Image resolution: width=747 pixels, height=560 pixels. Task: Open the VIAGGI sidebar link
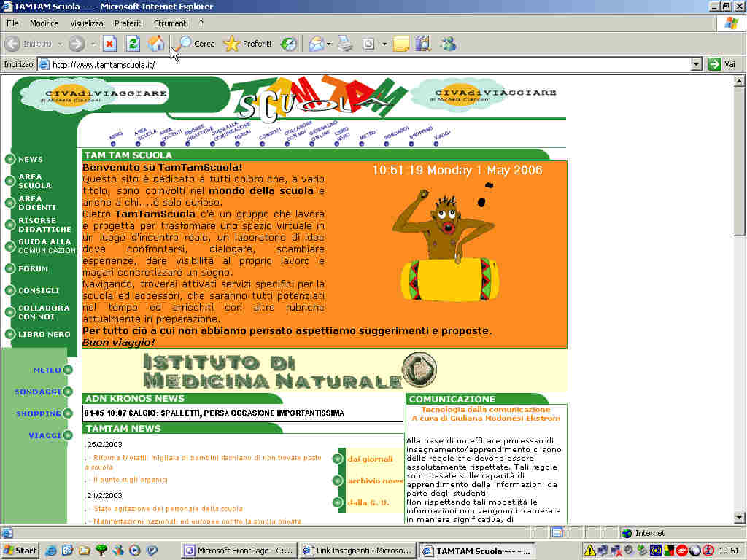pyautogui.click(x=44, y=435)
